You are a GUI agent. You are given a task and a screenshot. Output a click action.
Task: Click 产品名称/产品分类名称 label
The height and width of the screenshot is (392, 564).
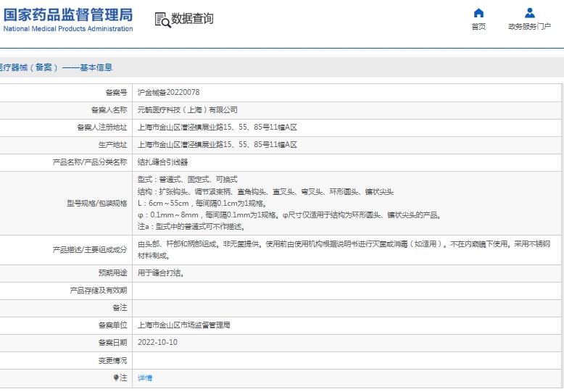(90, 162)
